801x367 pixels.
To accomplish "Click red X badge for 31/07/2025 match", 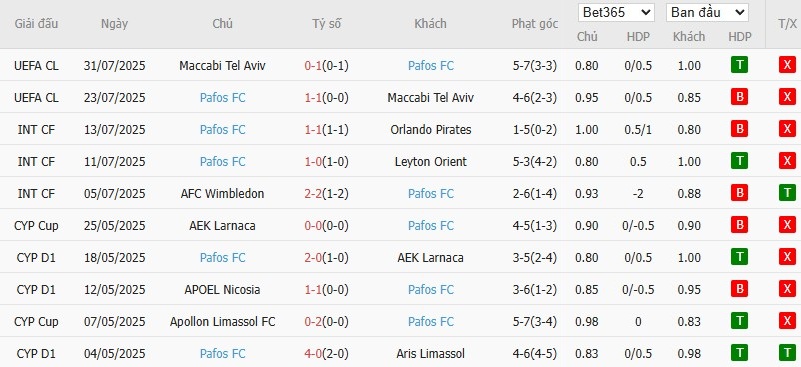I will pyautogui.click(x=787, y=65).
